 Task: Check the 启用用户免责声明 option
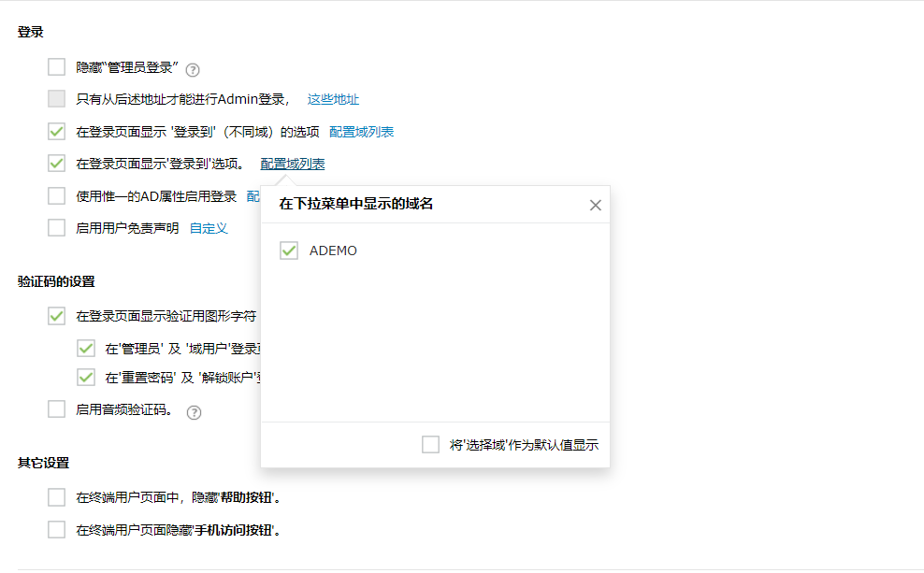click(x=55, y=227)
